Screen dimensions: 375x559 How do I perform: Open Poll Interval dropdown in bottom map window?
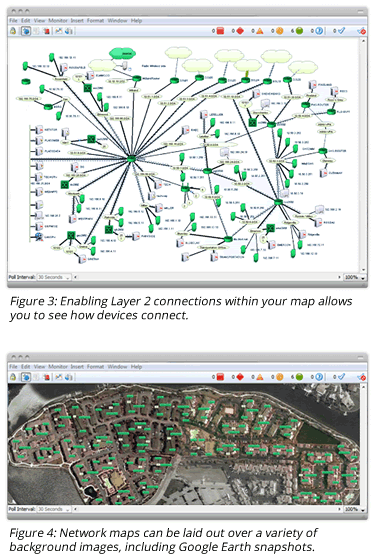point(54,509)
